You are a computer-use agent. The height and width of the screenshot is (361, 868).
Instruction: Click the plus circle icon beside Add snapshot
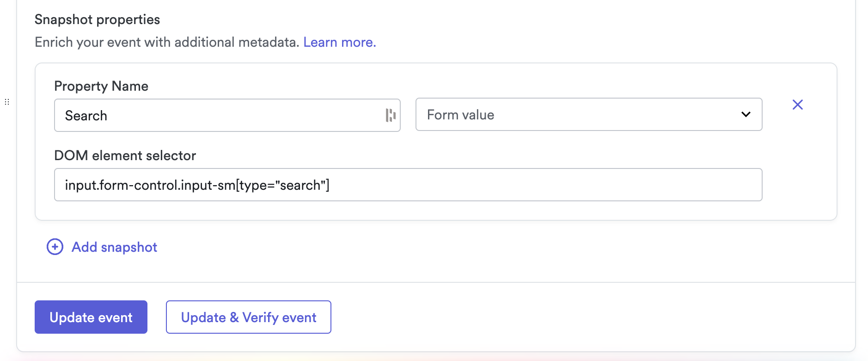pyautogui.click(x=55, y=247)
